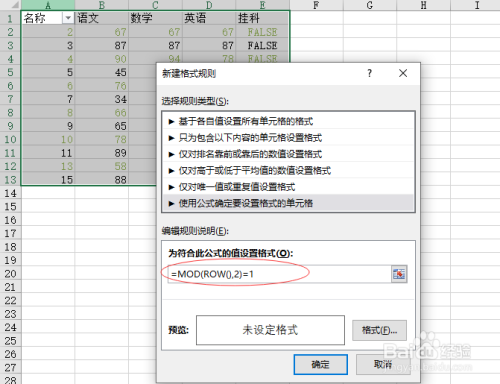The height and width of the screenshot is (384, 500).
Task: Click the 挂科 header cell
Action: point(263,18)
